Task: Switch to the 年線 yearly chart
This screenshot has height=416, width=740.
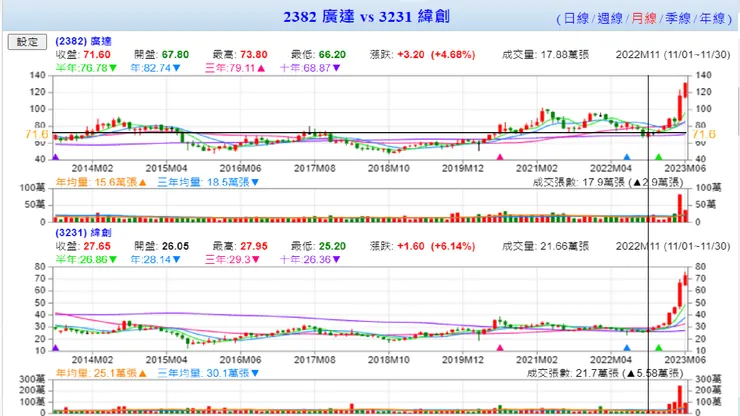Action: tap(712, 18)
